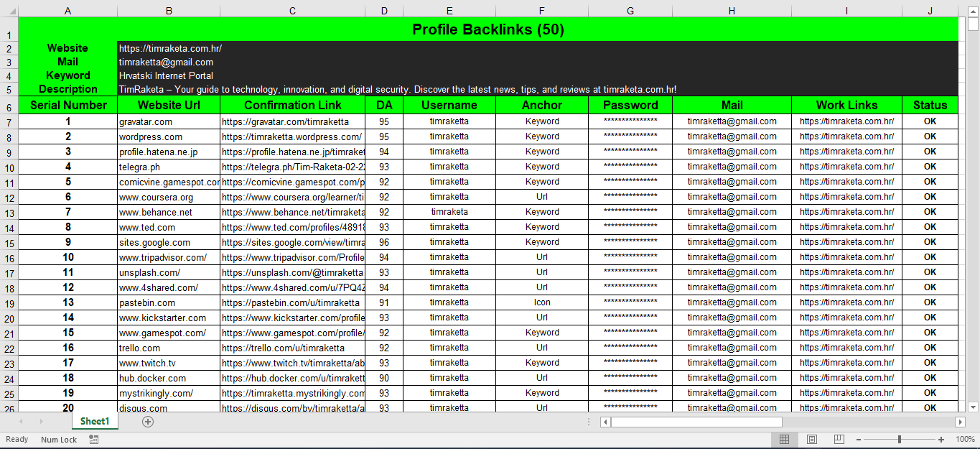Zoom out with the minus icon

(x=857, y=439)
